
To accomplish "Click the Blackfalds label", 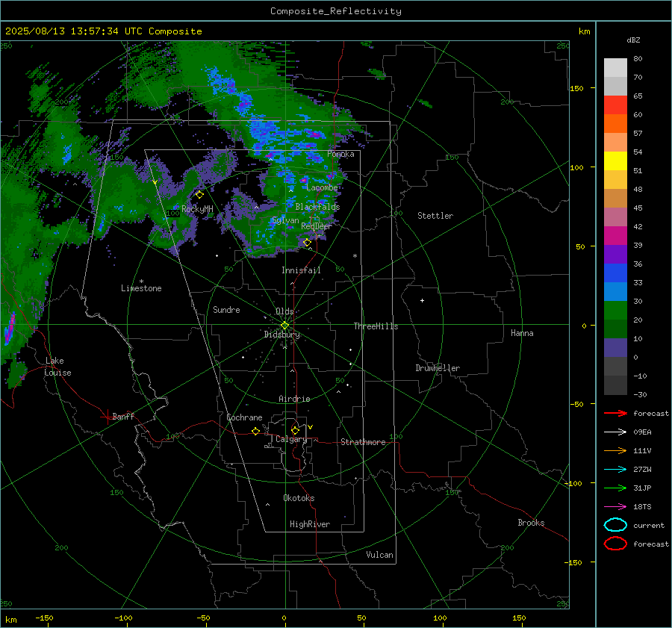I will click(317, 207).
